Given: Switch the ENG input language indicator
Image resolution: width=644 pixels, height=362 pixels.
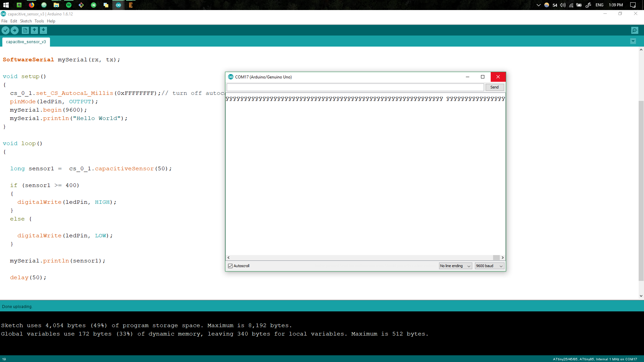Looking at the screenshot, I should [599, 5].
